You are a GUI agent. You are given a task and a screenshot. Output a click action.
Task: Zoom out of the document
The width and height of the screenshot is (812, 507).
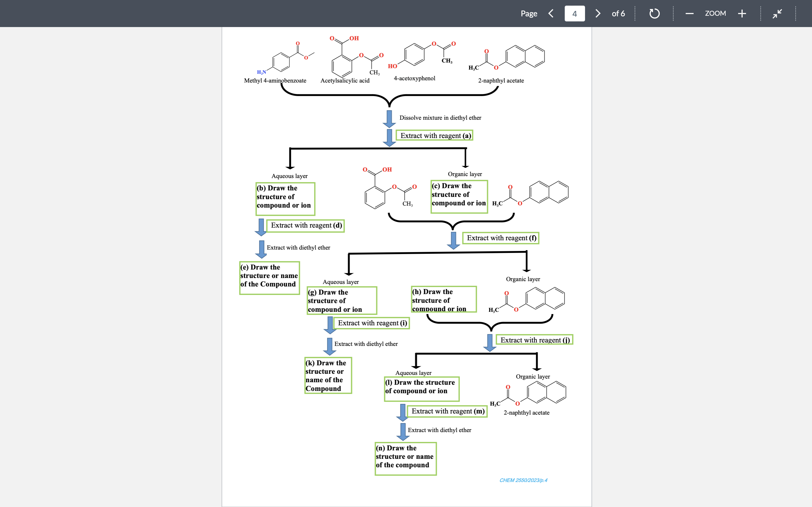click(690, 14)
